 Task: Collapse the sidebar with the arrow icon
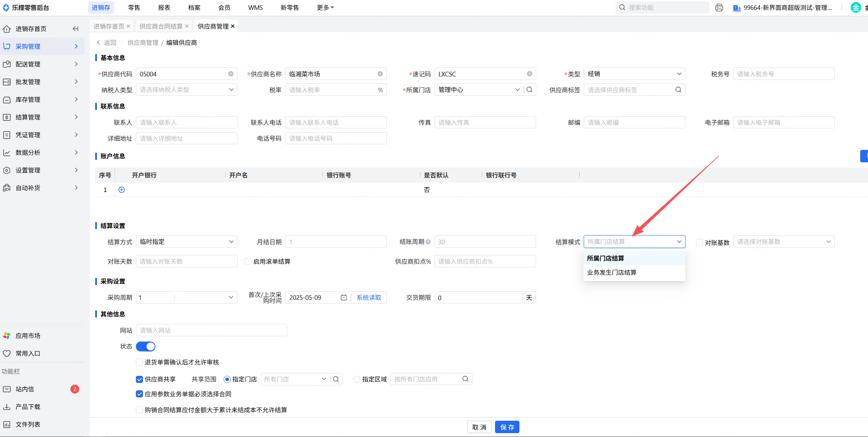[x=75, y=29]
